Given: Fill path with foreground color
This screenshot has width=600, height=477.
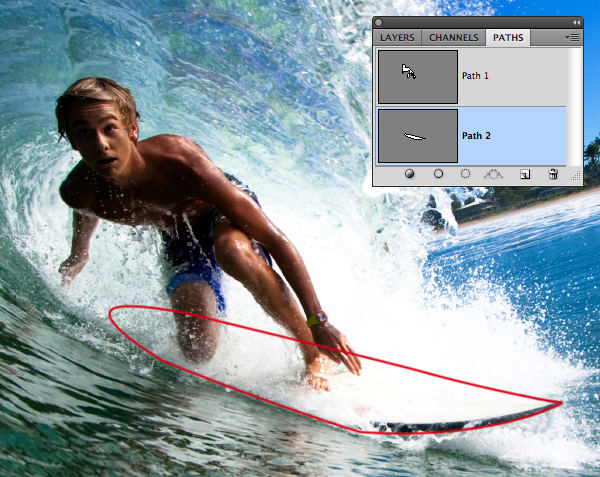Looking at the screenshot, I should click(x=409, y=174).
